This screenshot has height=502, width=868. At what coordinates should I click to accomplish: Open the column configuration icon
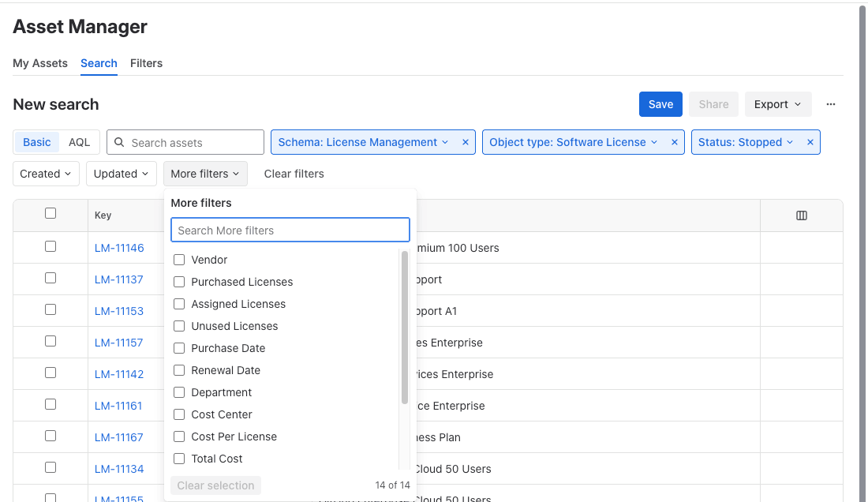point(802,215)
